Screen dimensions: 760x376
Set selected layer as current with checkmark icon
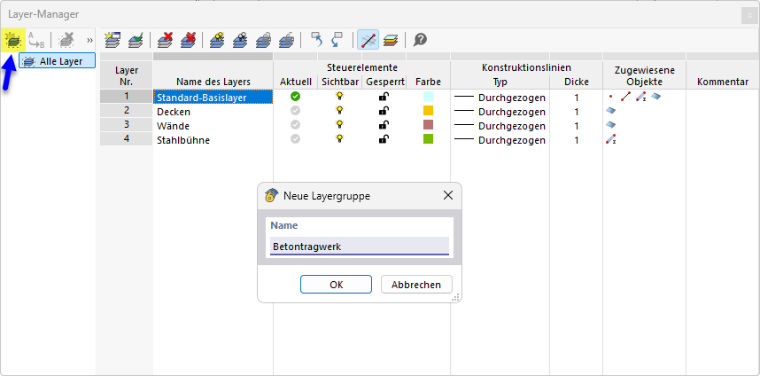point(135,40)
